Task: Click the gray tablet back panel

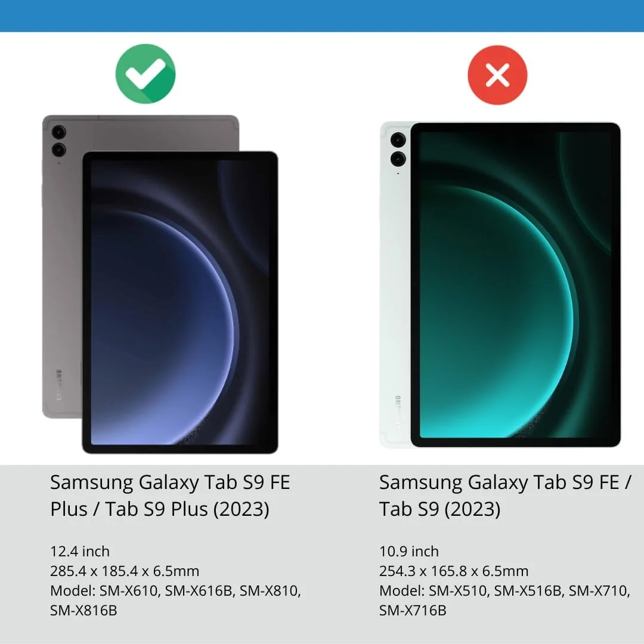Action: point(63,267)
